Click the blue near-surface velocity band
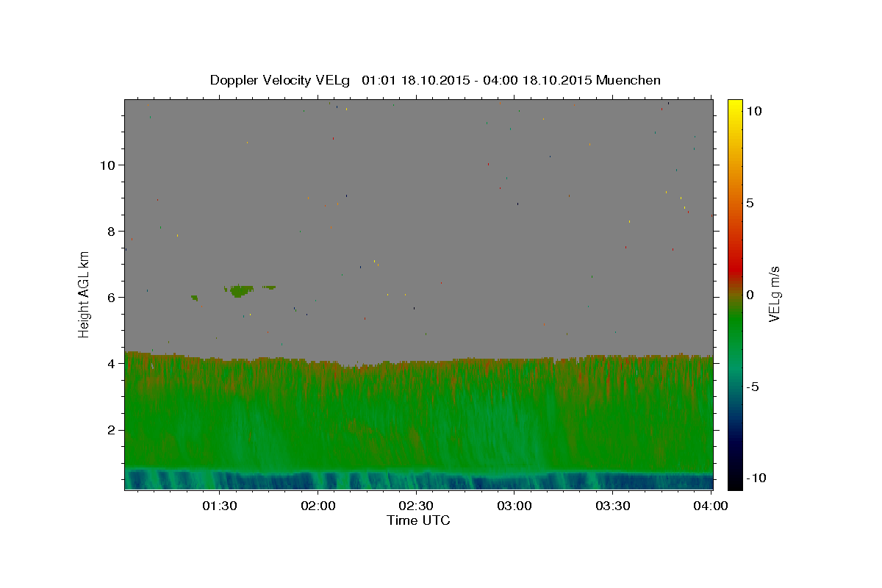 coord(419,480)
